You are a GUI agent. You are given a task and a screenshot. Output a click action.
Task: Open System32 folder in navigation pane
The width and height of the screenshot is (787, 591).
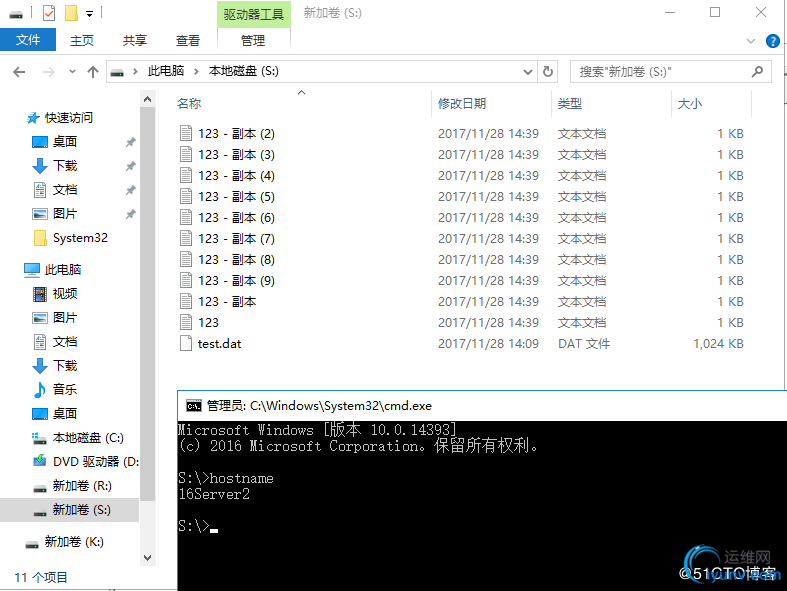tap(80, 238)
